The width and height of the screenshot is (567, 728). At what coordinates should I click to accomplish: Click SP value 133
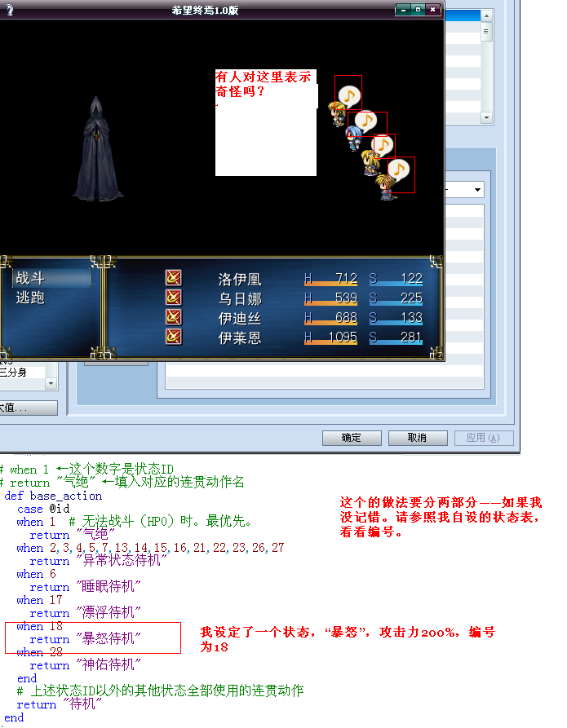[411, 318]
